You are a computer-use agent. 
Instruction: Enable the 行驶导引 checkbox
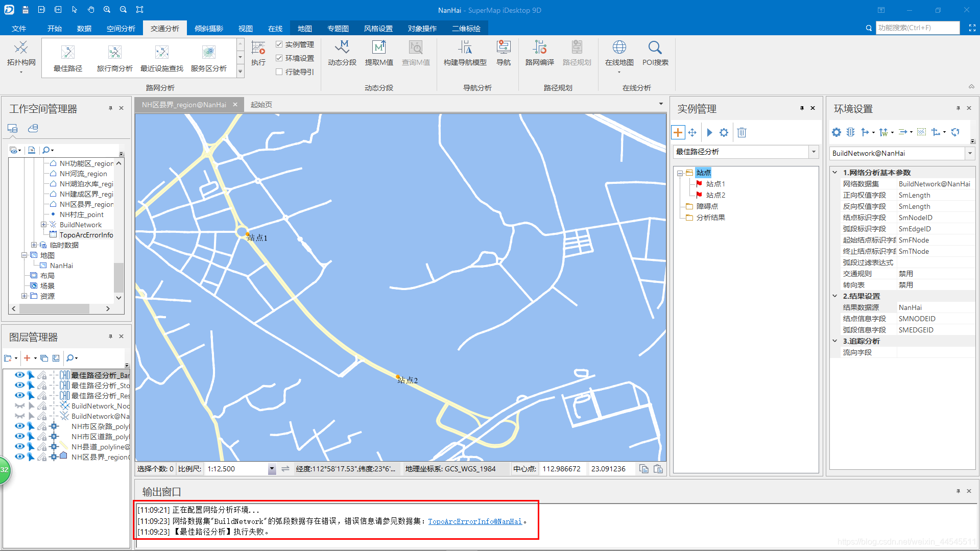(279, 72)
